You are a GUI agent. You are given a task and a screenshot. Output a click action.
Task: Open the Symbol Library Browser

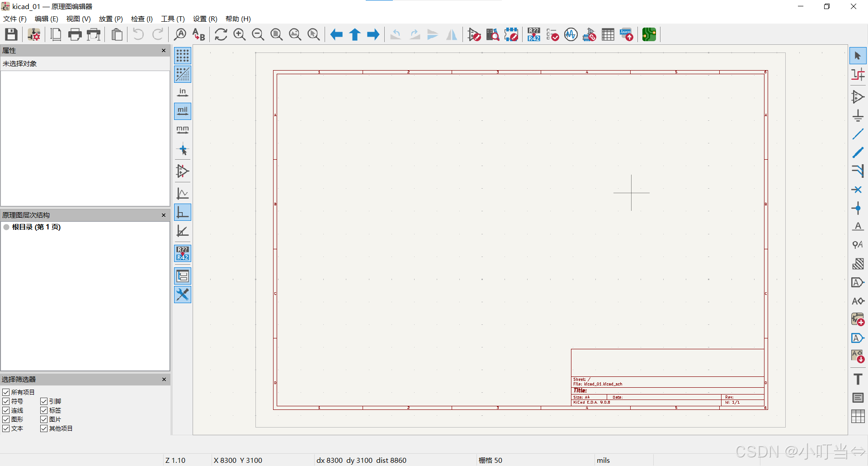tap(492, 34)
